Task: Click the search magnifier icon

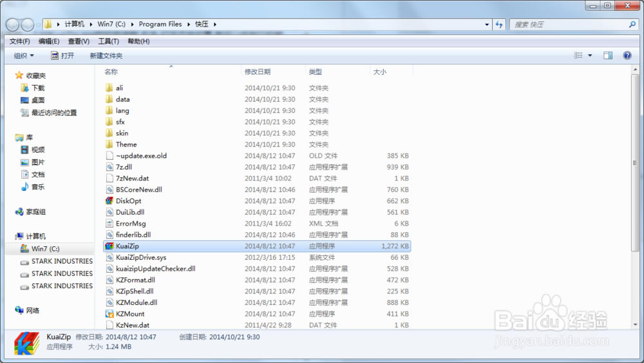Action: [632, 25]
